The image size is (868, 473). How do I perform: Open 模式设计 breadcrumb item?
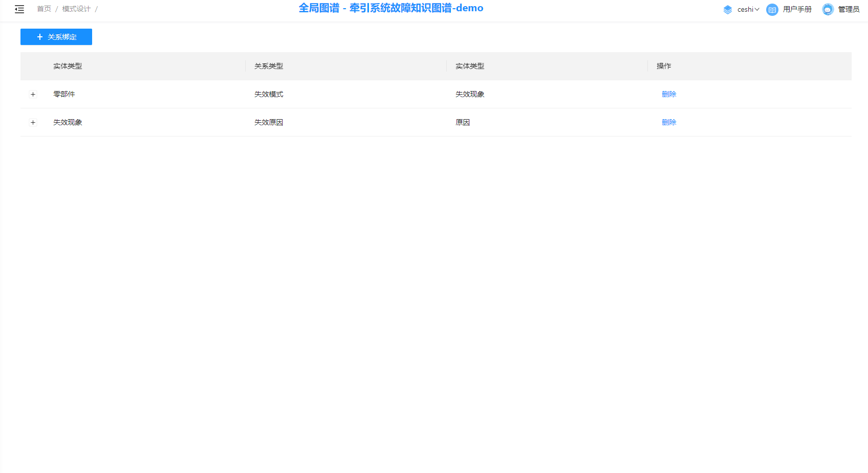coord(76,9)
